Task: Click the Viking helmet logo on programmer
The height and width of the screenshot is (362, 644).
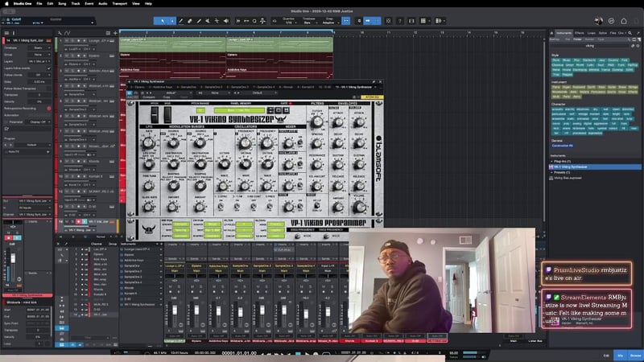Action: tap(148, 229)
